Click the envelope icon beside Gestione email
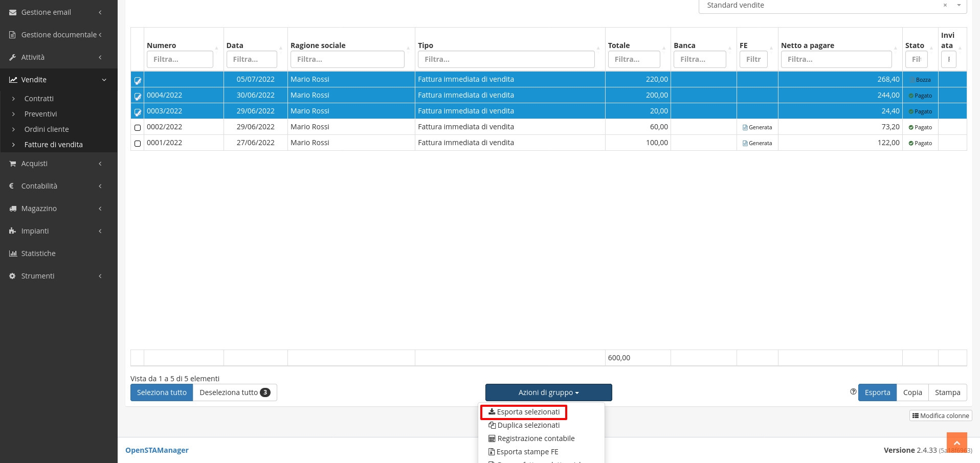980x463 pixels. 12,12
